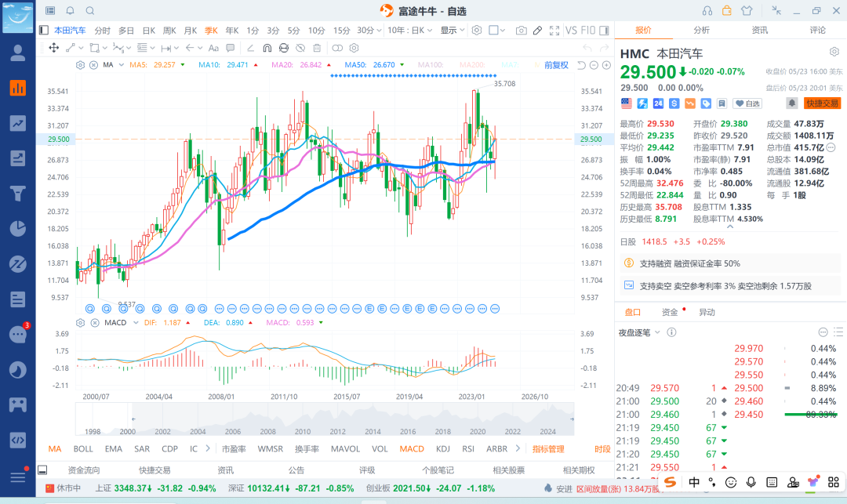Toggle left stock list panel
This screenshot has width=847, height=504.
click(44, 31)
